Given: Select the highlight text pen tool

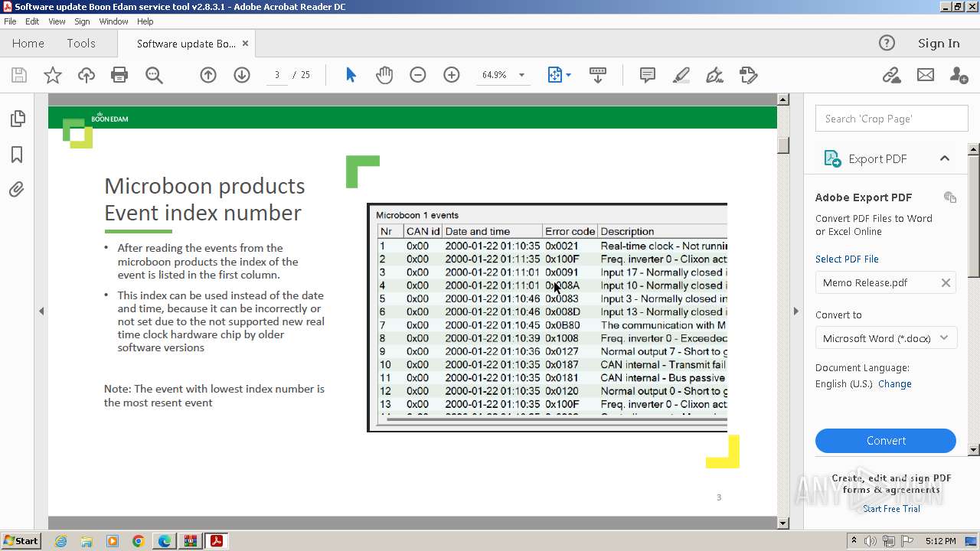Looking at the screenshot, I should (x=681, y=75).
